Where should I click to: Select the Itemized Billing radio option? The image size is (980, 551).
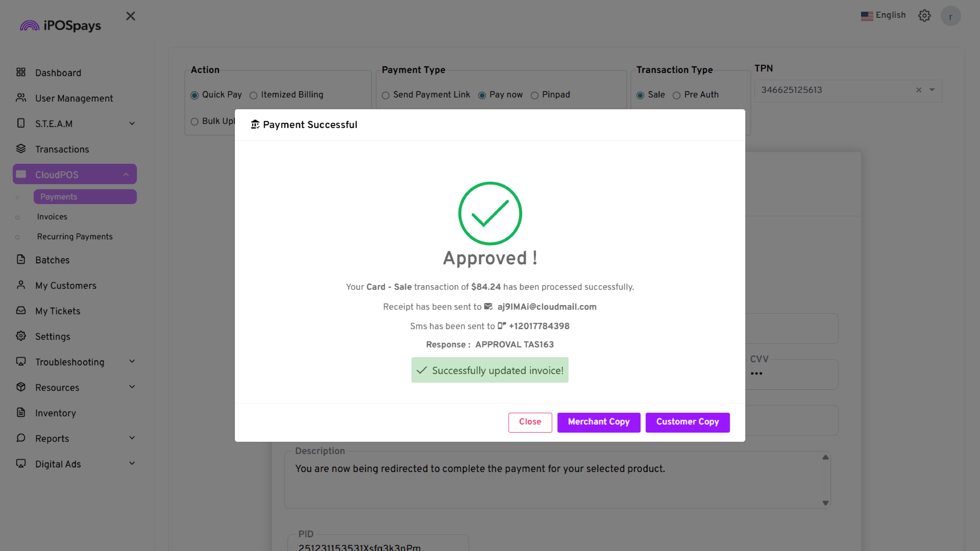(x=253, y=95)
